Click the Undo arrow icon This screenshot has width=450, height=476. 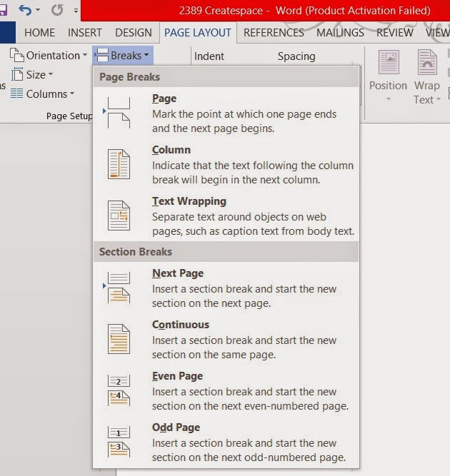tap(25, 10)
